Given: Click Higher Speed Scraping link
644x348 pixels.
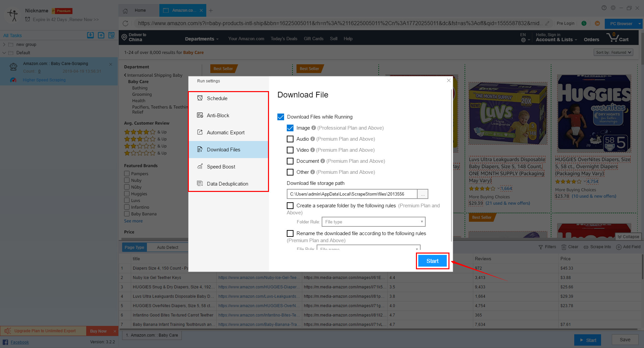Looking at the screenshot, I should [44, 80].
